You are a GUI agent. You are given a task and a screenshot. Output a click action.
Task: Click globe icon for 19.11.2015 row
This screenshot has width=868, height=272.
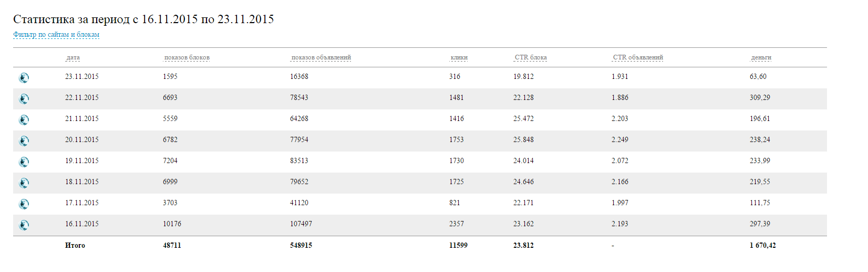click(24, 162)
